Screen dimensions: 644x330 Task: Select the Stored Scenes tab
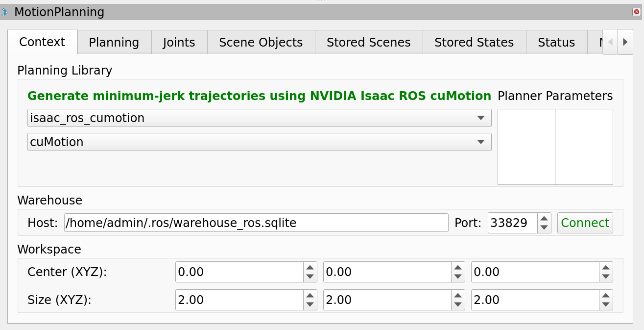pos(368,42)
